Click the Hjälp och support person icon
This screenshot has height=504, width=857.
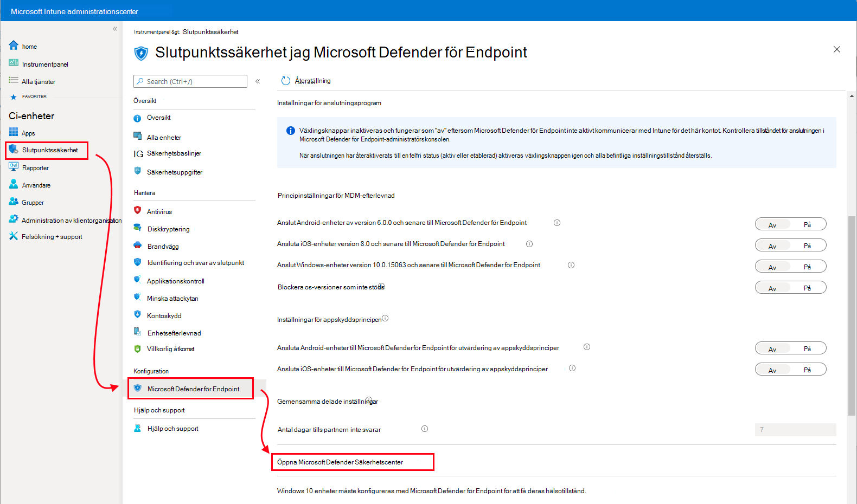[x=137, y=428]
